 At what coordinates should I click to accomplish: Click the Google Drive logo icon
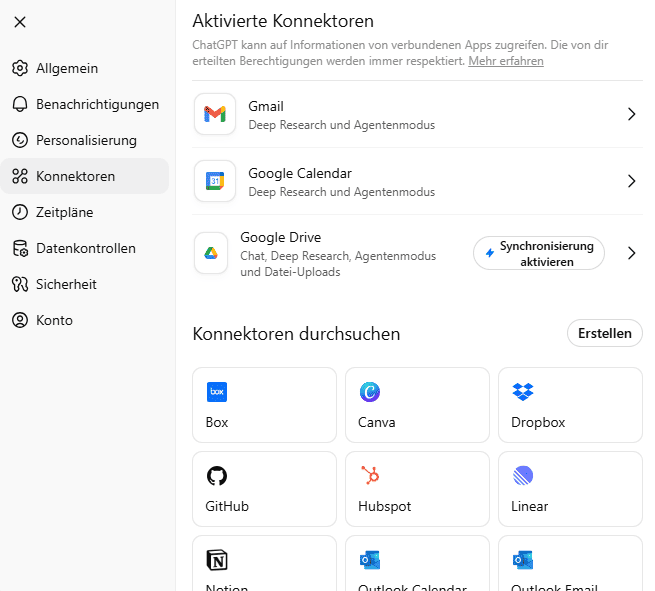[211, 253]
